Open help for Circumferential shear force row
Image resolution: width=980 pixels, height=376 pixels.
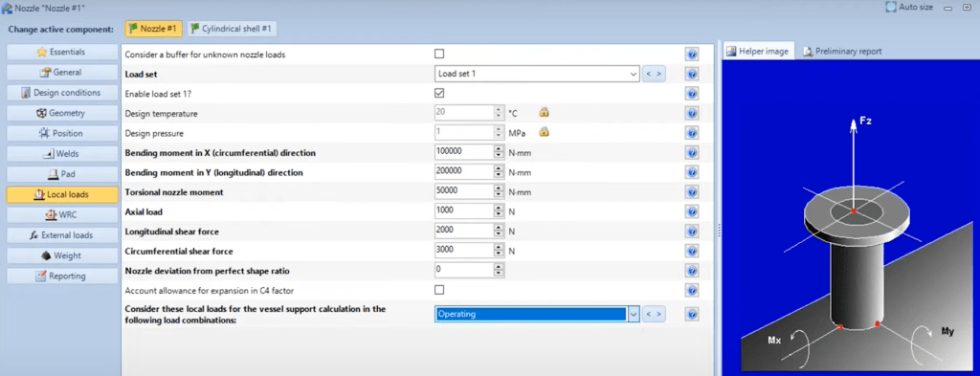[691, 251]
